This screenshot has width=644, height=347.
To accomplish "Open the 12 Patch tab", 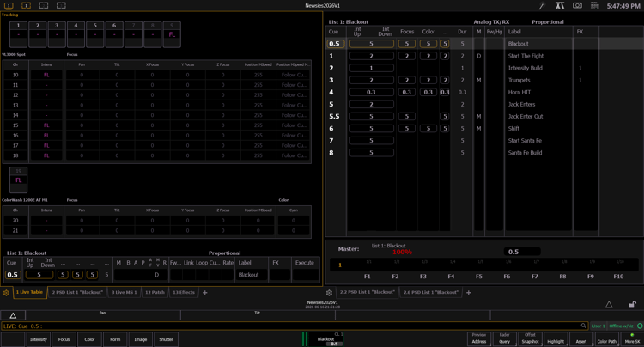I will click(x=155, y=292).
